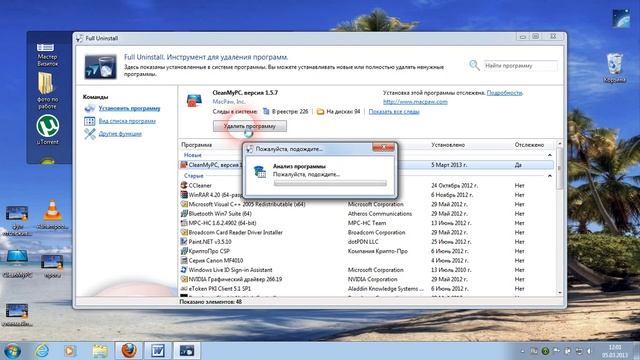Open the uTorrent desktop shortcut
This screenshot has height=360, width=640.
click(x=48, y=130)
